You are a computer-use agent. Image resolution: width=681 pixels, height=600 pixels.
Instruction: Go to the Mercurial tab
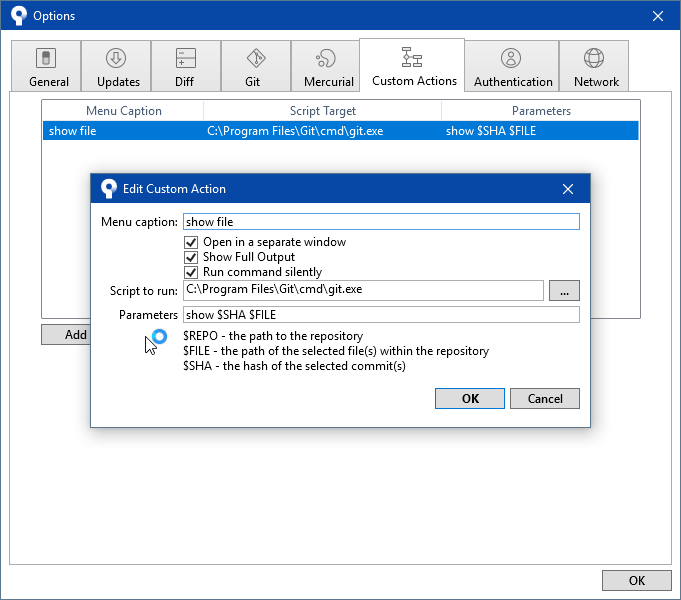[326, 66]
